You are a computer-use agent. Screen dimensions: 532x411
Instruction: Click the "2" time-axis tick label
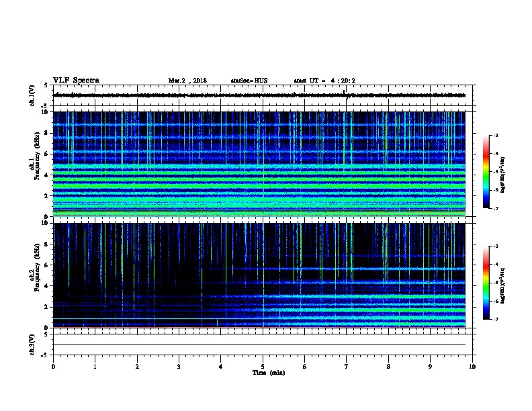click(x=137, y=367)
